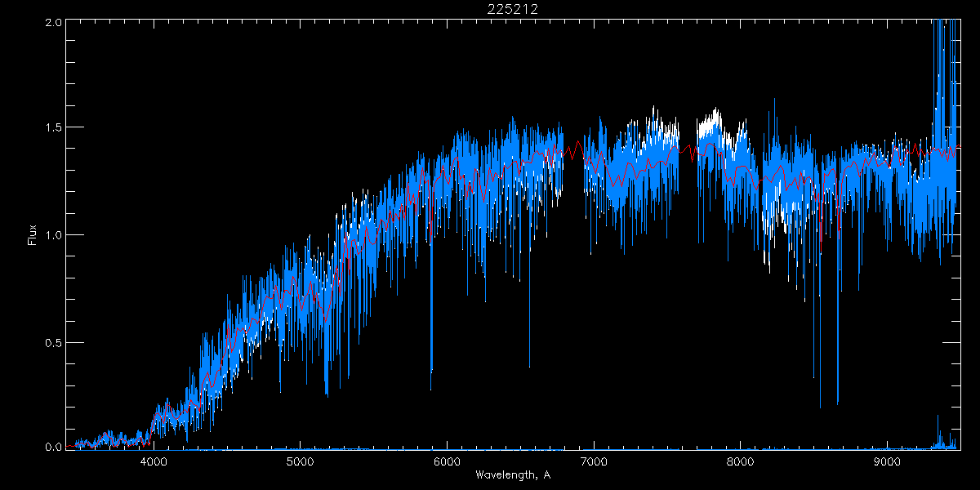Click the 8000 x-axis tick label
The image size is (980, 490).
click(x=740, y=461)
